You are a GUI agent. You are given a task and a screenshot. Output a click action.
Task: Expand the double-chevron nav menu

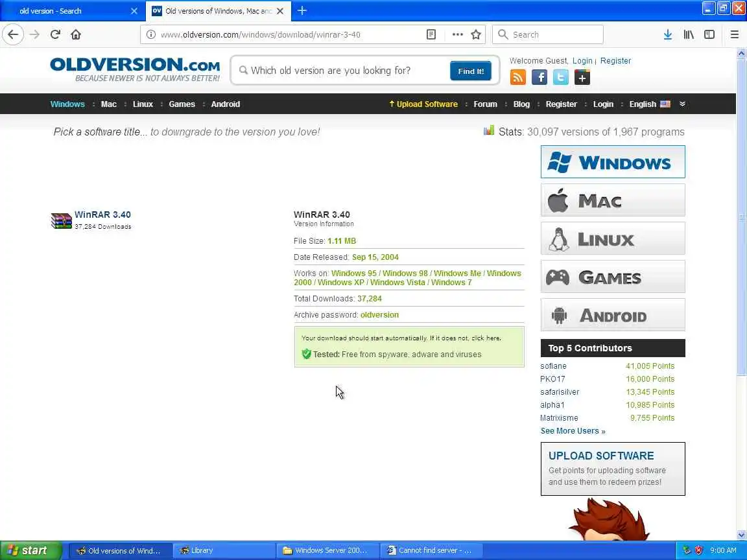coord(682,104)
